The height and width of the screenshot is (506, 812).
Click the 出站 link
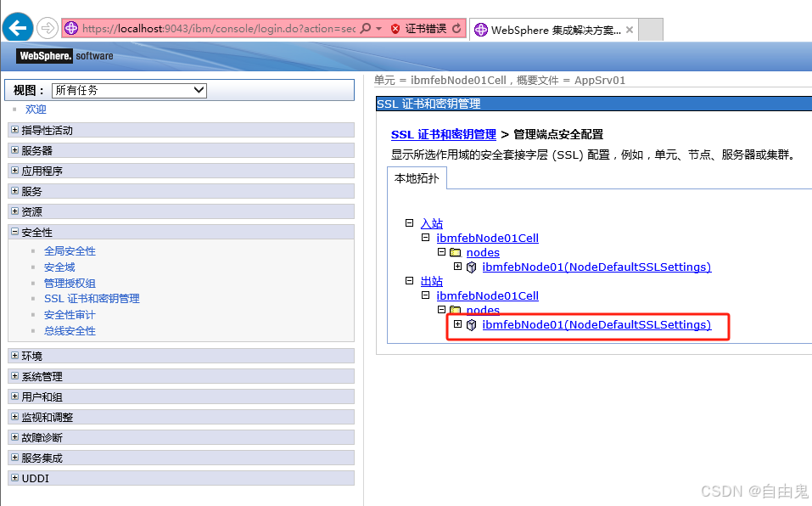[x=431, y=281]
